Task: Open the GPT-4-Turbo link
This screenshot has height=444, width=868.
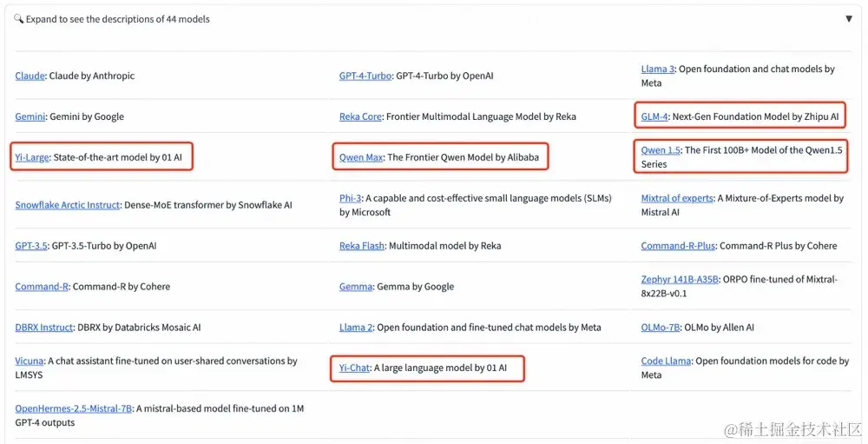Action: 365,76
